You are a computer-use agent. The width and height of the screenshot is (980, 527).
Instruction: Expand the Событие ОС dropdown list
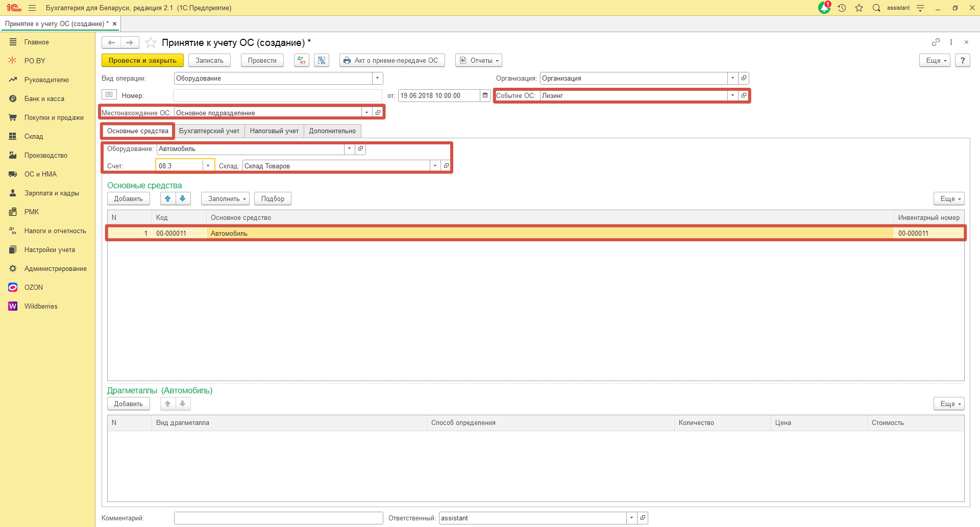(x=732, y=95)
